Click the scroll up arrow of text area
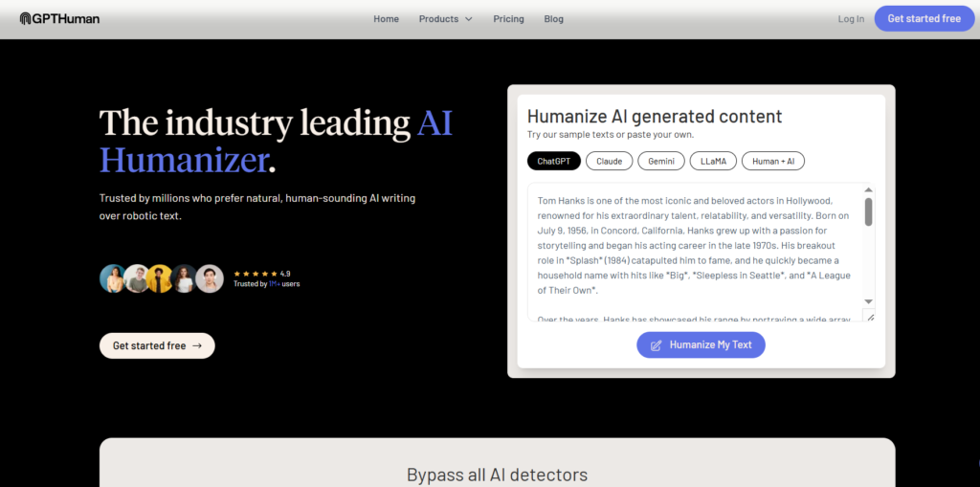Image resolution: width=980 pixels, height=487 pixels. [868, 190]
